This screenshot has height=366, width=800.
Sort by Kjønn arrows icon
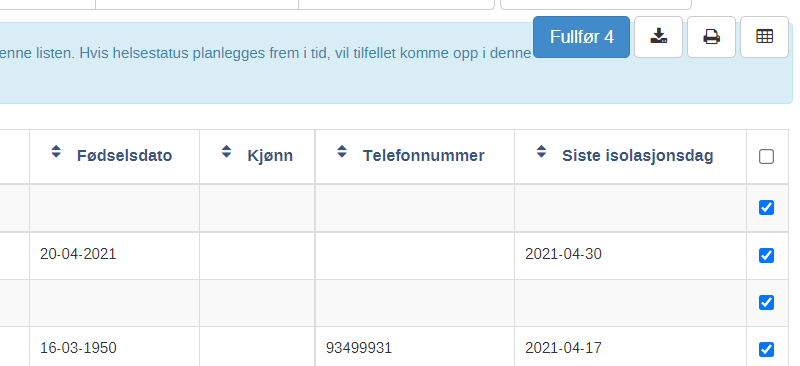pos(227,152)
